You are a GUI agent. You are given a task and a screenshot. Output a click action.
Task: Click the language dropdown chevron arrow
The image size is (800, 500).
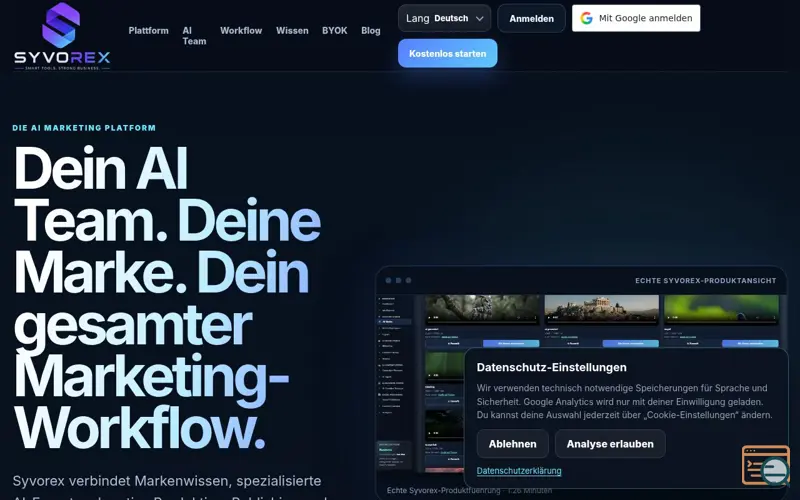coord(479,18)
